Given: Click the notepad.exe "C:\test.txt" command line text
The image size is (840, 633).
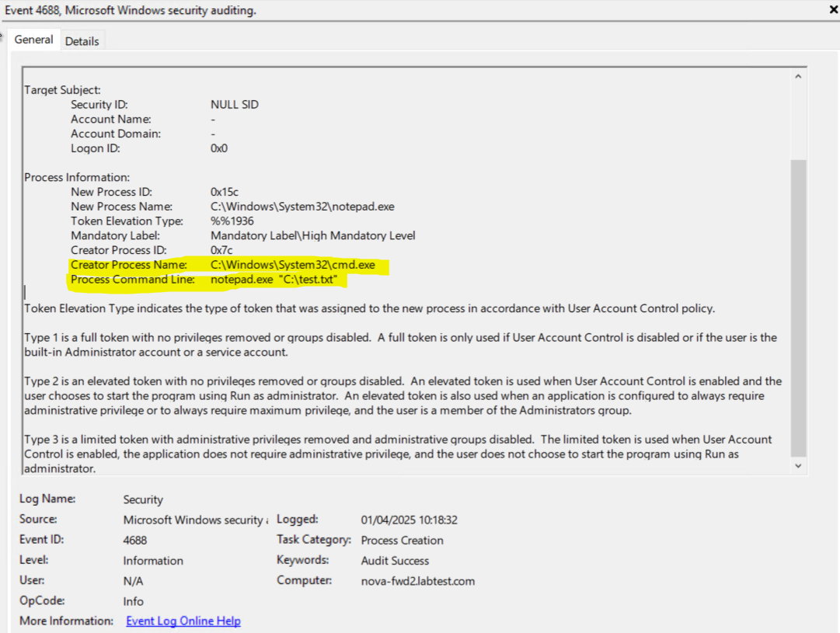Looking at the screenshot, I should tap(274, 280).
